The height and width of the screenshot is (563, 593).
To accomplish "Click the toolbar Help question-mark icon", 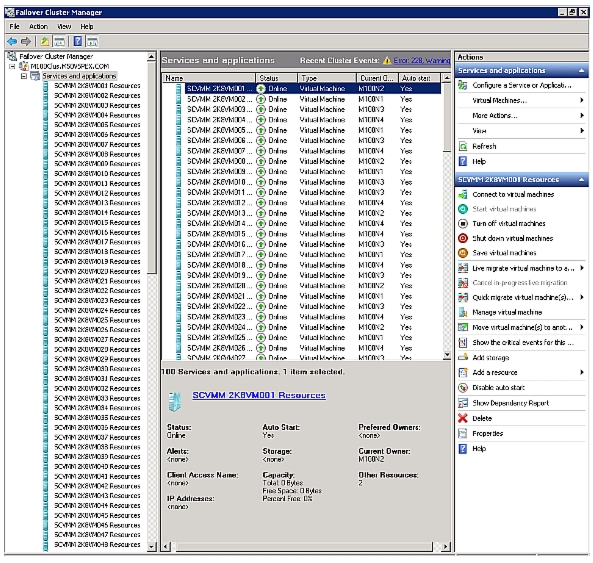I will [78, 41].
